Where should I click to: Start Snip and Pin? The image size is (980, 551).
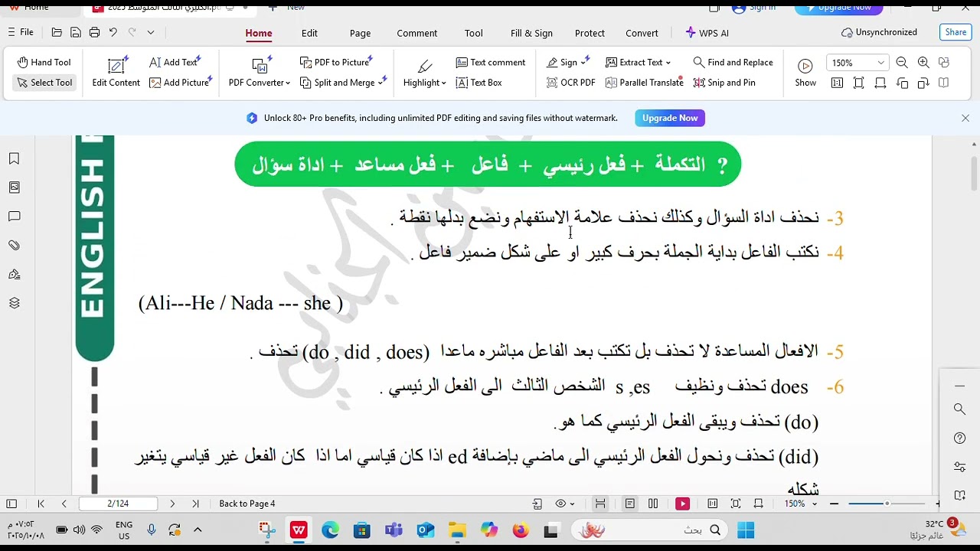tap(724, 83)
